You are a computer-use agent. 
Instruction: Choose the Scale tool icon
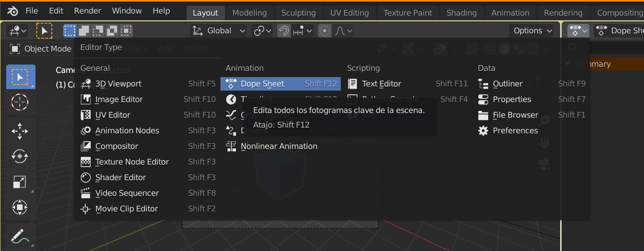pos(20,182)
